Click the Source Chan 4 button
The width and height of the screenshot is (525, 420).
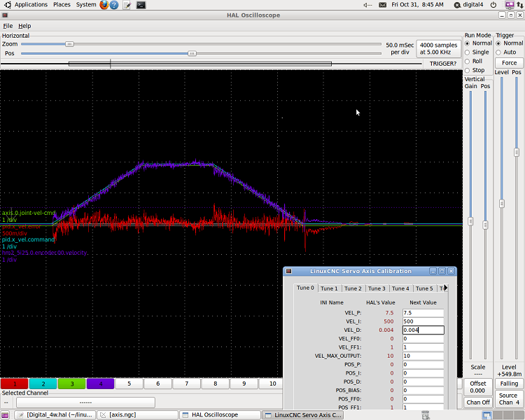509,399
